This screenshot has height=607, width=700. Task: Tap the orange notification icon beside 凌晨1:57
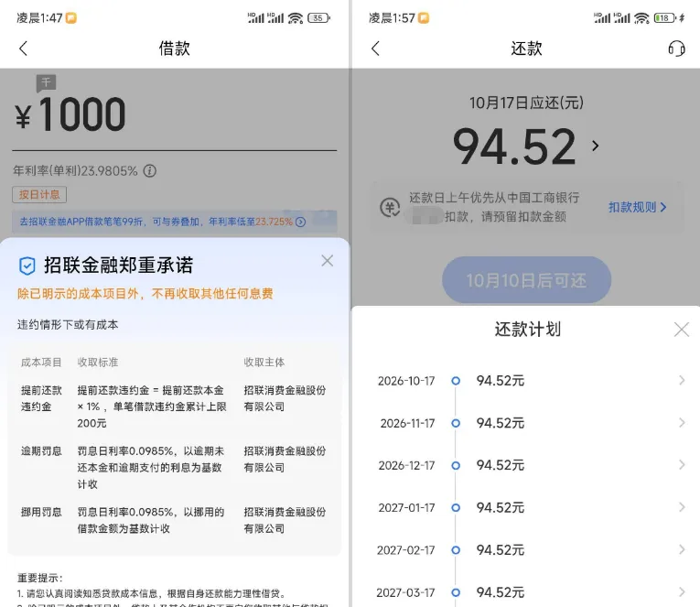[x=424, y=18]
